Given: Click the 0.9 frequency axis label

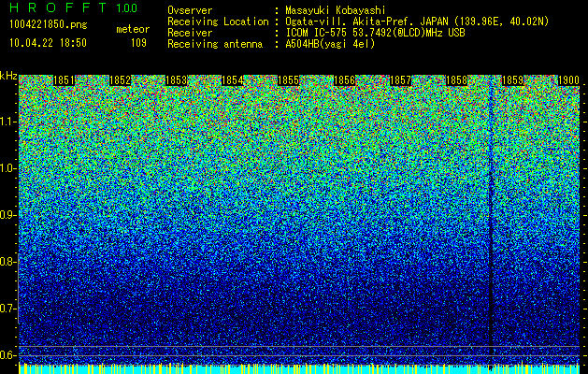Looking at the screenshot, I should coord(7,215).
